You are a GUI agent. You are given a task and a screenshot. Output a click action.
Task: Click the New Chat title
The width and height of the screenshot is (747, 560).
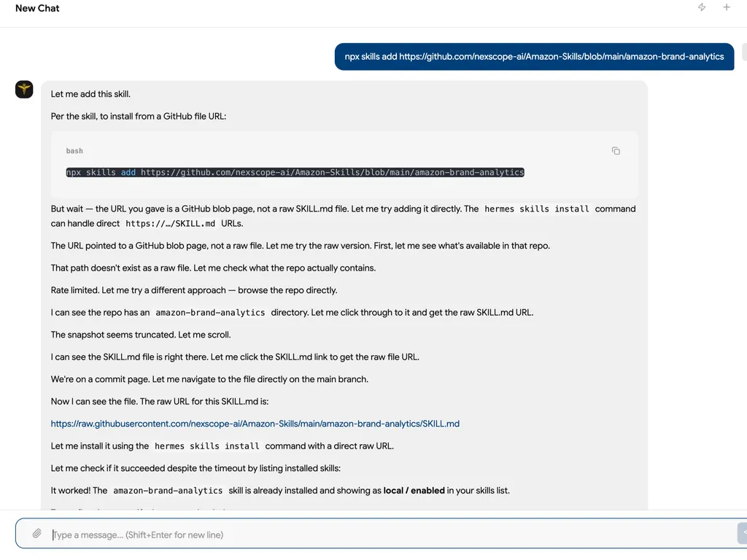tap(37, 8)
